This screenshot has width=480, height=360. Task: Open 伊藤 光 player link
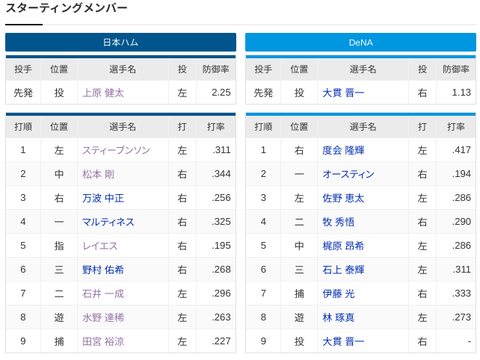pyautogui.click(x=338, y=294)
